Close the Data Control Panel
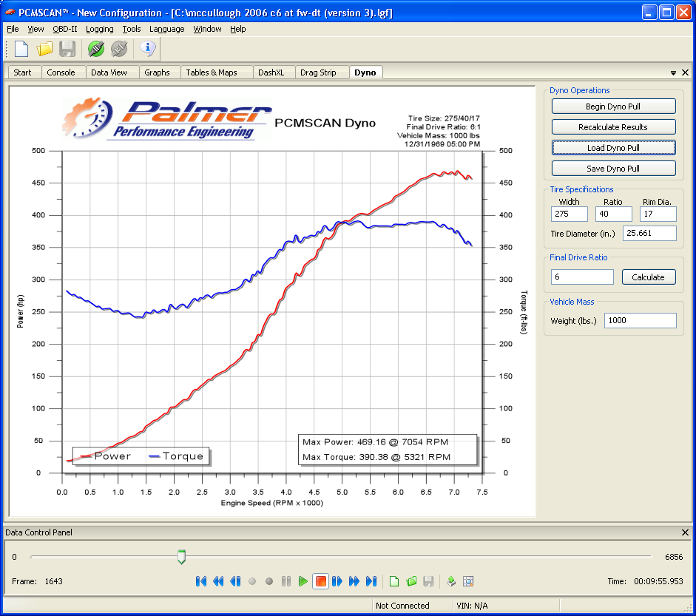 click(685, 532)
